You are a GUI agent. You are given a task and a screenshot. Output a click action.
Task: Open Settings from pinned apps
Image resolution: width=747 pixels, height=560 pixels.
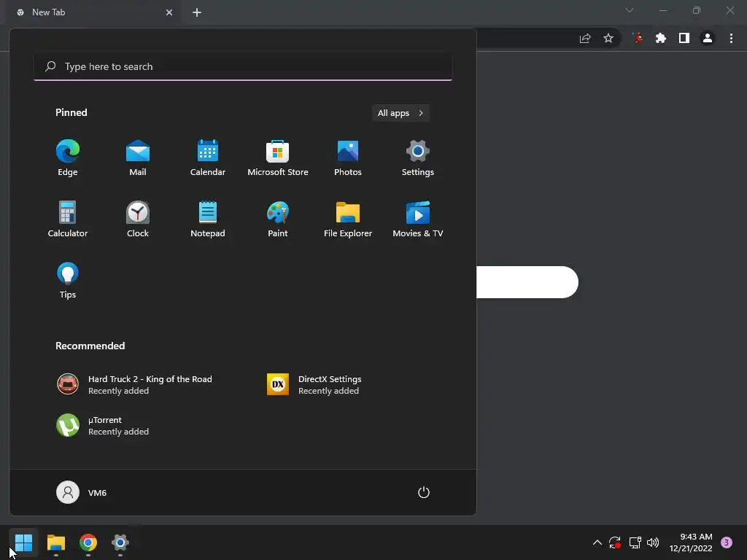[418, 157]
